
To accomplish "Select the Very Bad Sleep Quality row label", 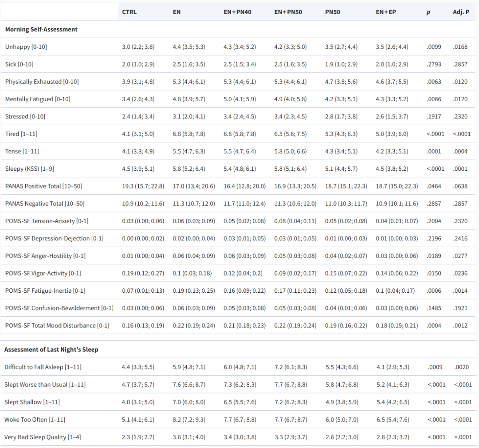I will click(43, 437).
